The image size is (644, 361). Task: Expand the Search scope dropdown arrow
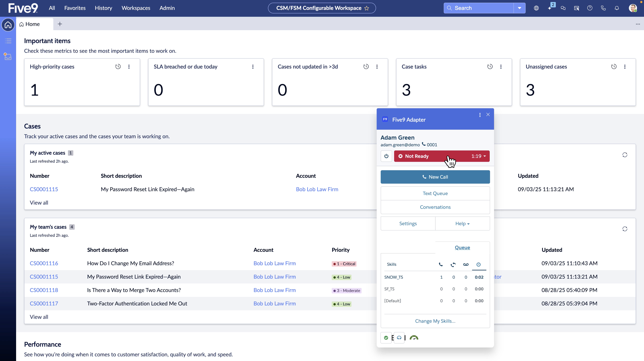519,8
